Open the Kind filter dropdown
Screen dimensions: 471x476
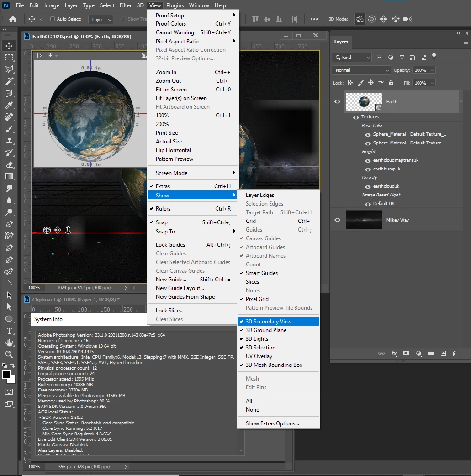(x=352, y=58)
